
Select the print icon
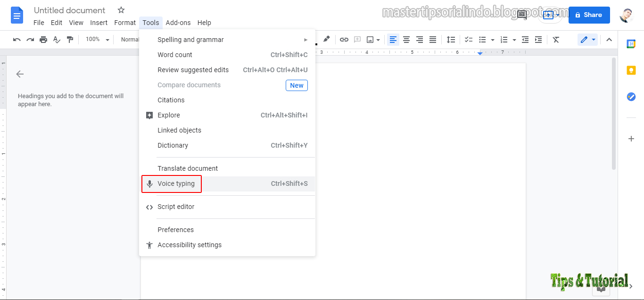(x=43, y=40)
